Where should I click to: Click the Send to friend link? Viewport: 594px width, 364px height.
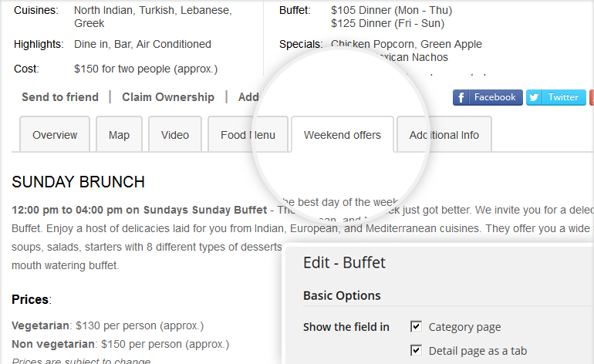(x=60, y=97)
